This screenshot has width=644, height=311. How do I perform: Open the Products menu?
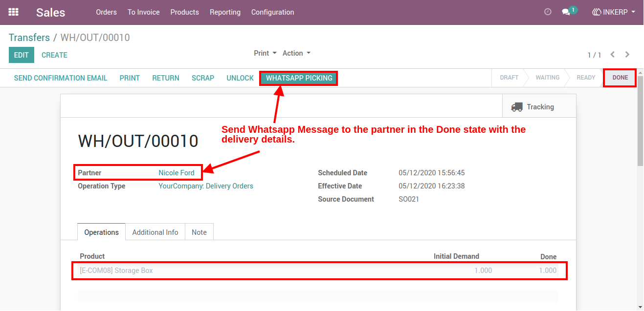click(185, 12)
